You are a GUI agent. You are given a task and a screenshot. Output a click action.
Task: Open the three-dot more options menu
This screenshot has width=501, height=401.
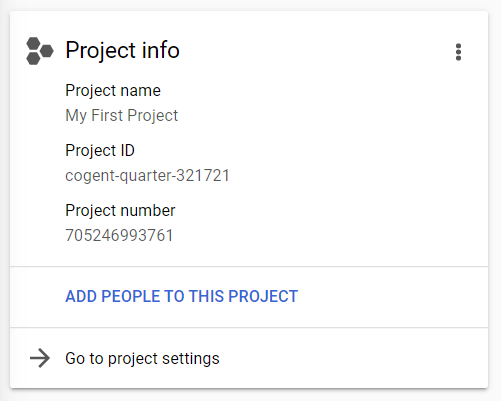click(458, 52)
